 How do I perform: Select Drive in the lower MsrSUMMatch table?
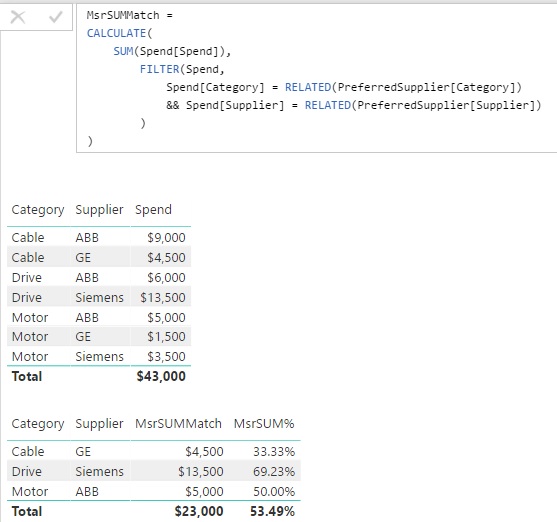27,472
